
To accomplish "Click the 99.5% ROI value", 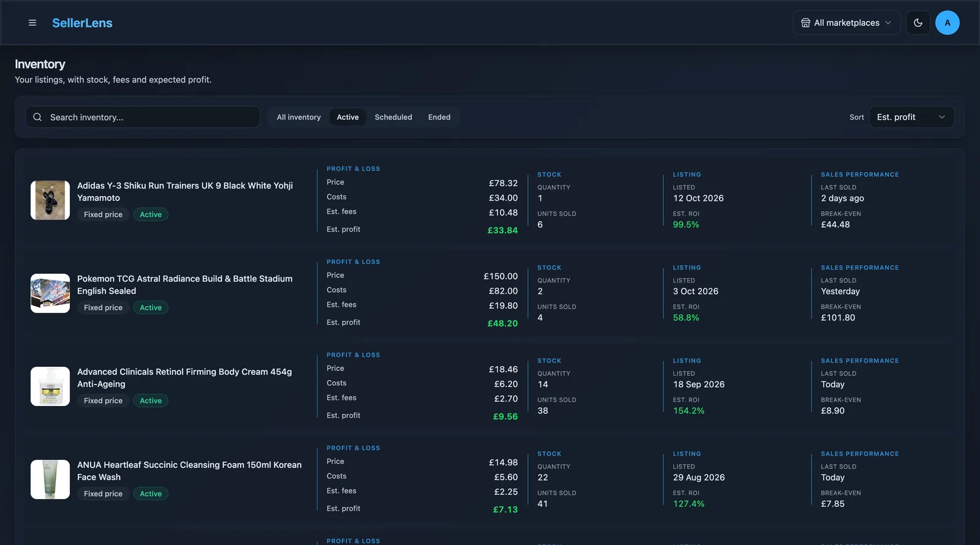I will [686, 225].
